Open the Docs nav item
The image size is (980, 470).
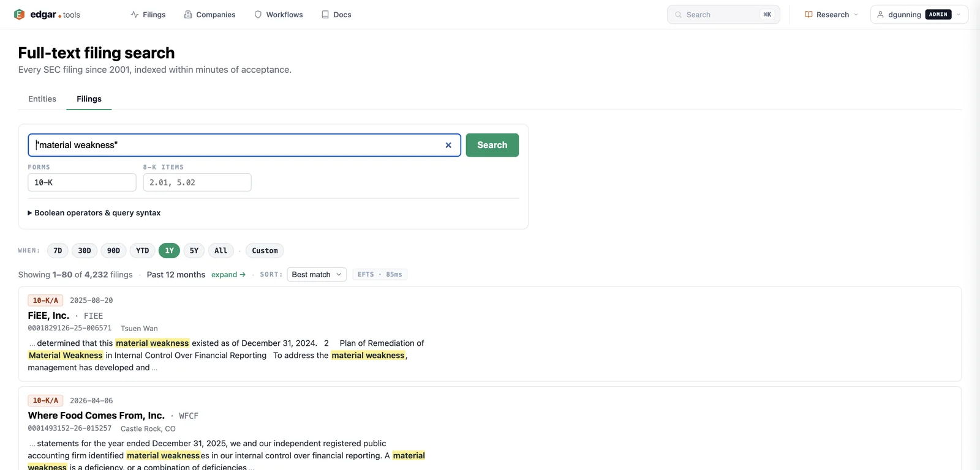pos(336,15)
